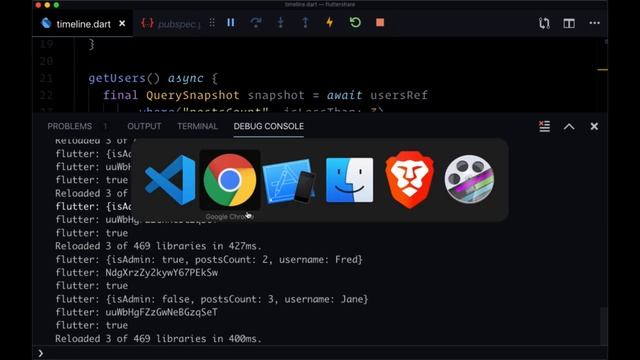Click console line with username: Fred
Screen dimensions: 640x360
(x=209, y=260)
